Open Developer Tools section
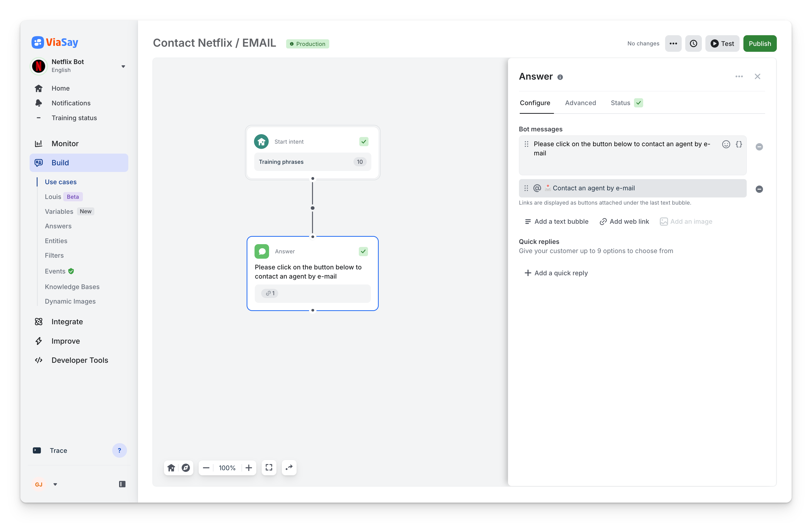Screen dimensions: 812x523 point(80,360)
